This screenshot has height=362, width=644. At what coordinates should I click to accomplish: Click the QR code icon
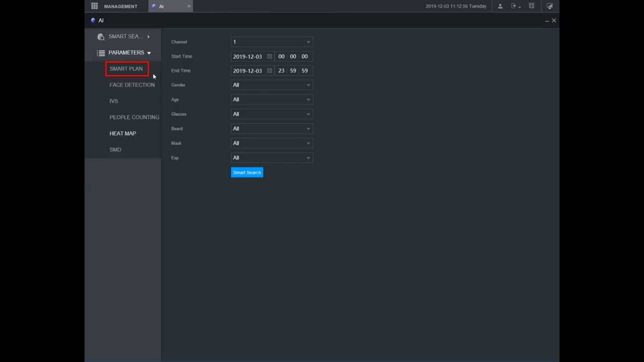tap(532, 6)
